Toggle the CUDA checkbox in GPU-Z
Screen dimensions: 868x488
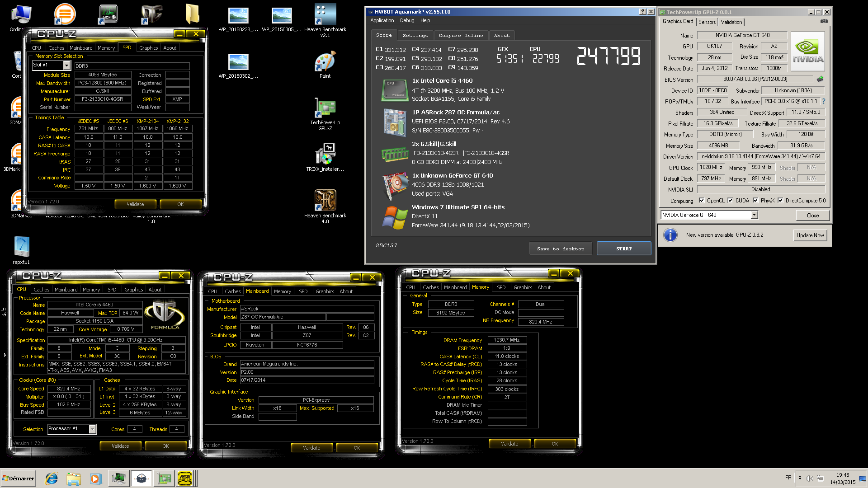click(730, 201)
